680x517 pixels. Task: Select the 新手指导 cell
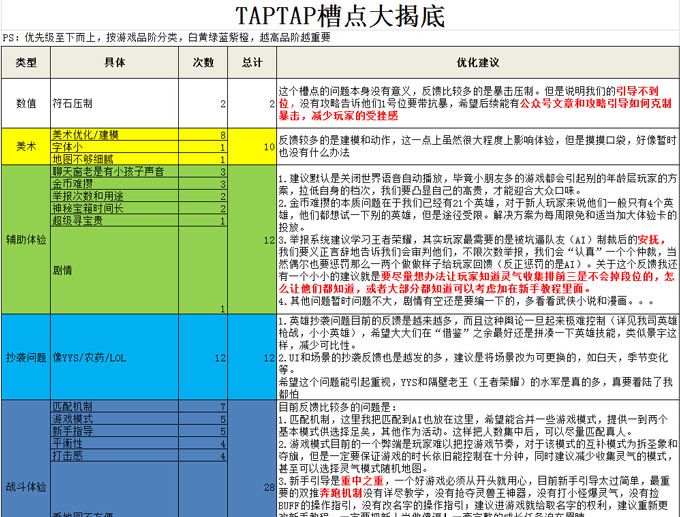point(114,431)
